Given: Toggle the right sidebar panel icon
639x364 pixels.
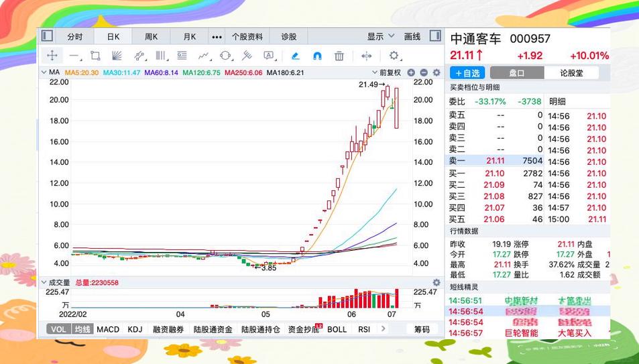Looking at the screenshot, I should point(435,36).
